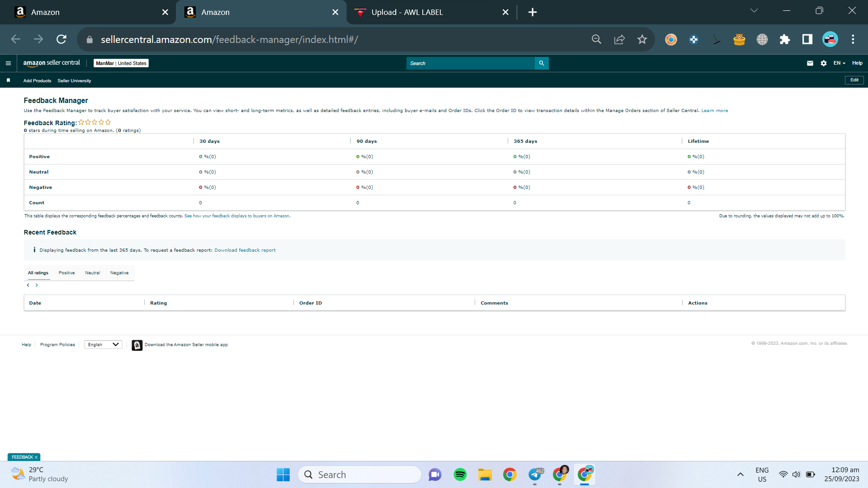Screen dimensions: 868x488
Task: Open Program Policies in the footer
Action: 57,345
